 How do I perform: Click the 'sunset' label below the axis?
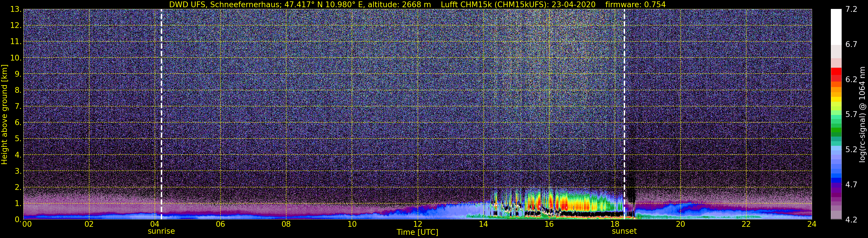[624, 231]
